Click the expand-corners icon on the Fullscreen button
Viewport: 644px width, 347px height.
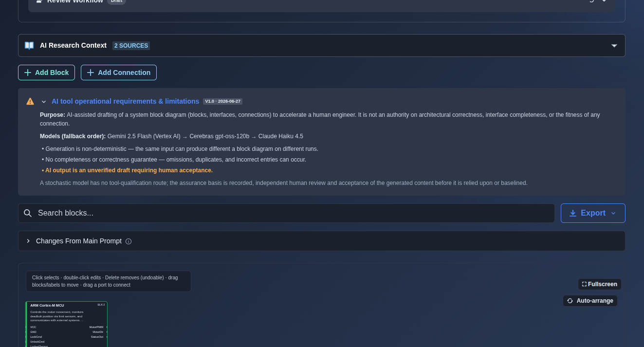click(584, 284)
